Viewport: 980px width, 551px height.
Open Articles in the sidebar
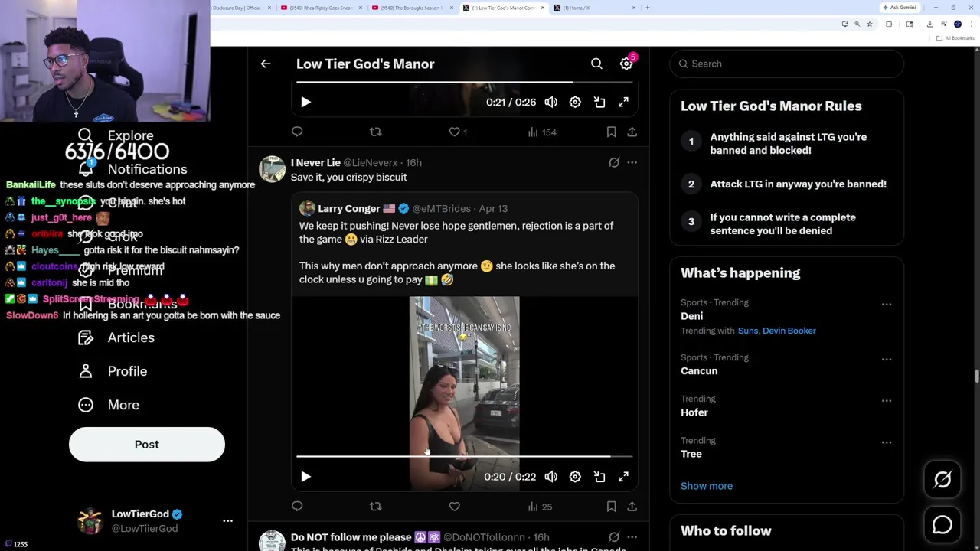click(116, 337)
